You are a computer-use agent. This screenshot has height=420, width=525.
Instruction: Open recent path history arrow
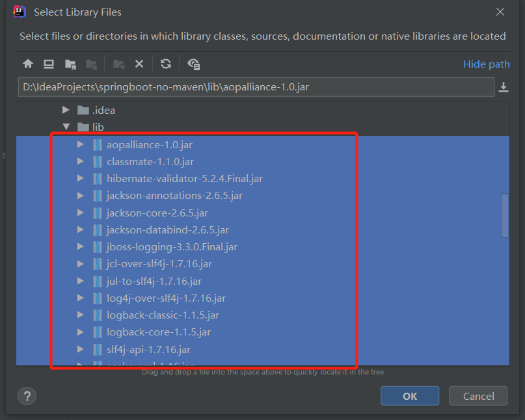[504, 87]
